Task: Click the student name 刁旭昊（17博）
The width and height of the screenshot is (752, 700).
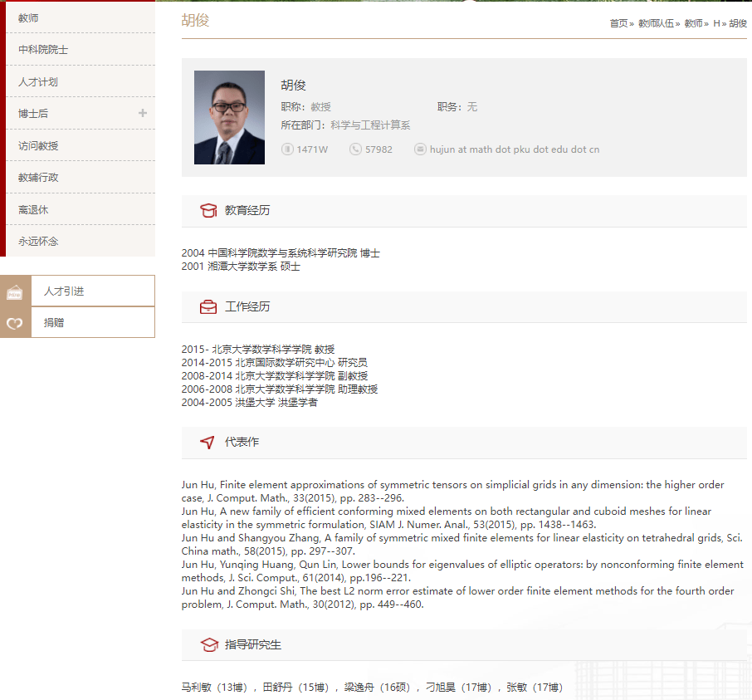Action: [459, 688]
